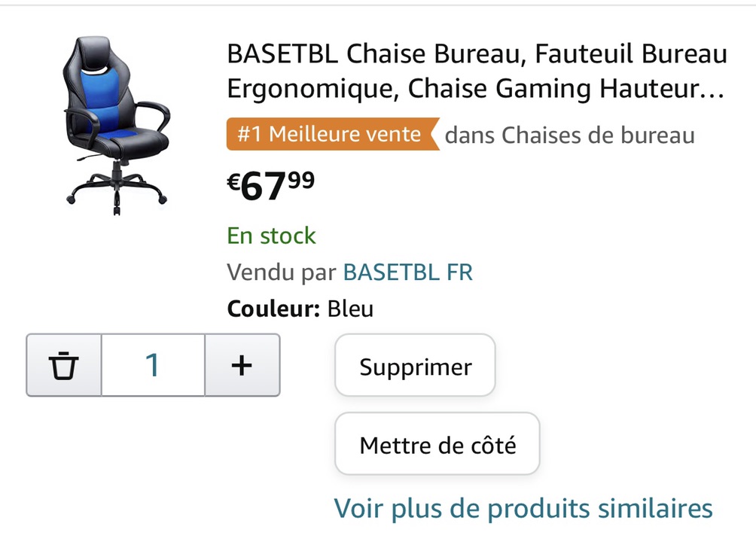The image size is (756, 554).
Task: Increase quantity with the plus icon
Action: coord(242,365)
